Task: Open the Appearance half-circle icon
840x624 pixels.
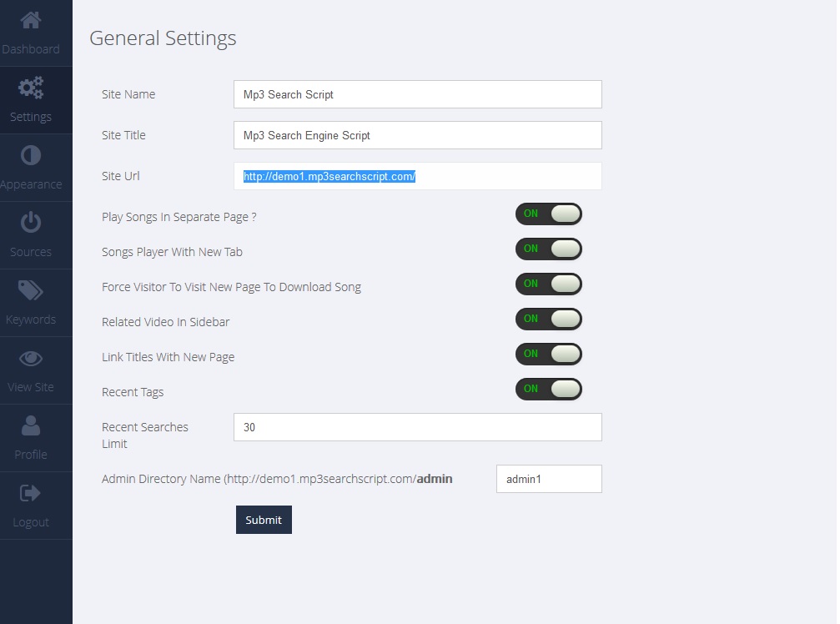Action: [x=31, y=155]
